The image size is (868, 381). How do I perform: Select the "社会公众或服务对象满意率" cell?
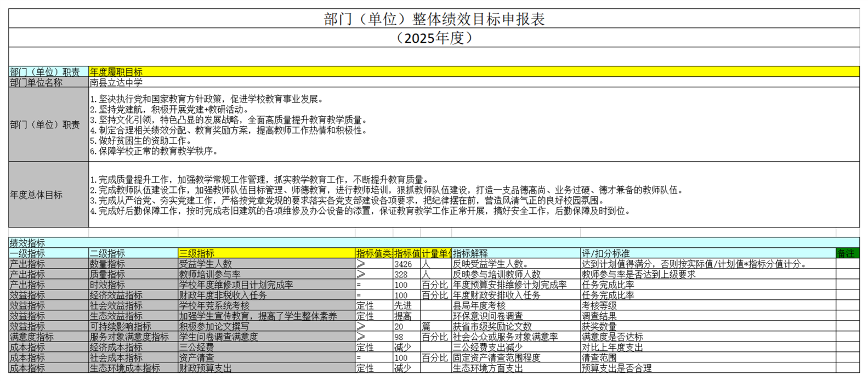click(x=516, y=337)
